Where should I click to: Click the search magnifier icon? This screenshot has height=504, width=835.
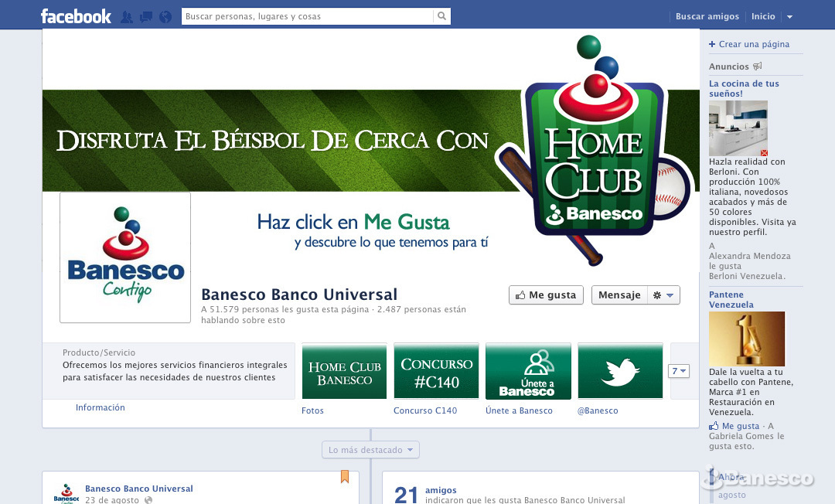[x=441, y=16]
